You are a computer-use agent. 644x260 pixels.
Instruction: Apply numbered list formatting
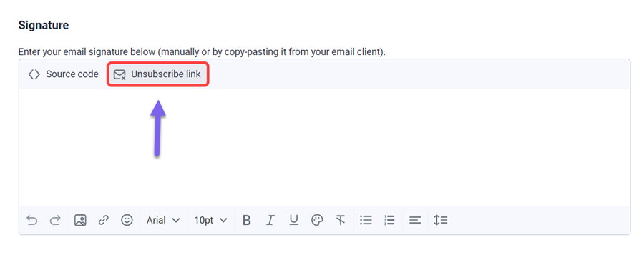[389, 220]
